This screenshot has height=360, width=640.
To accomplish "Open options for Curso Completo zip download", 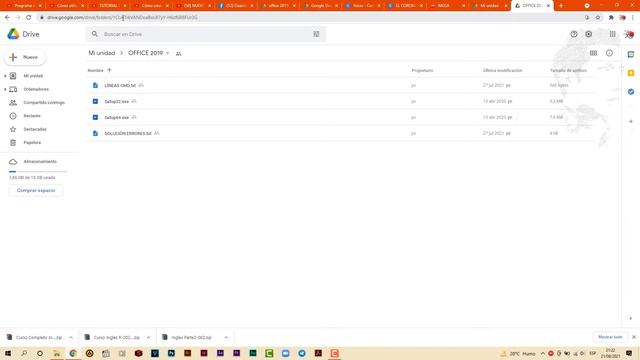I will [71, 338].
